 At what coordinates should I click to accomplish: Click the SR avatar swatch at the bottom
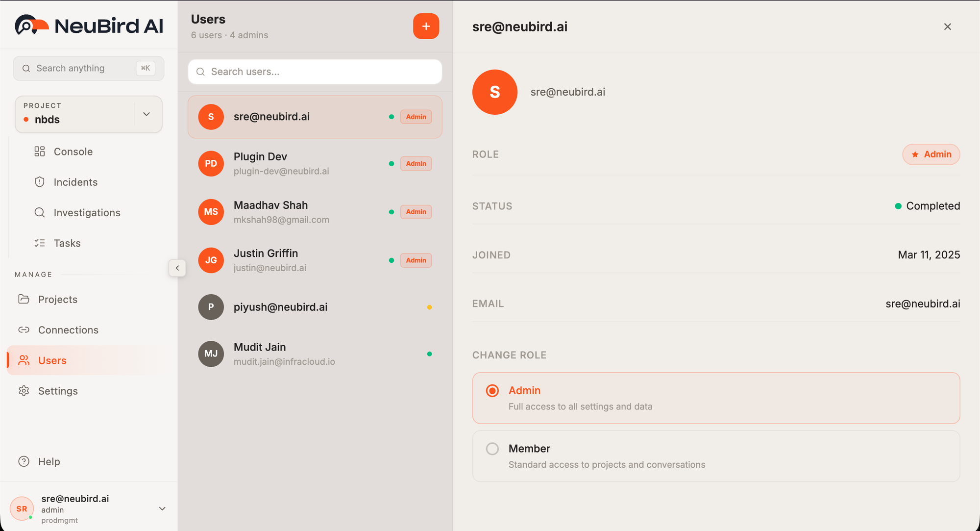click(22, 508)
